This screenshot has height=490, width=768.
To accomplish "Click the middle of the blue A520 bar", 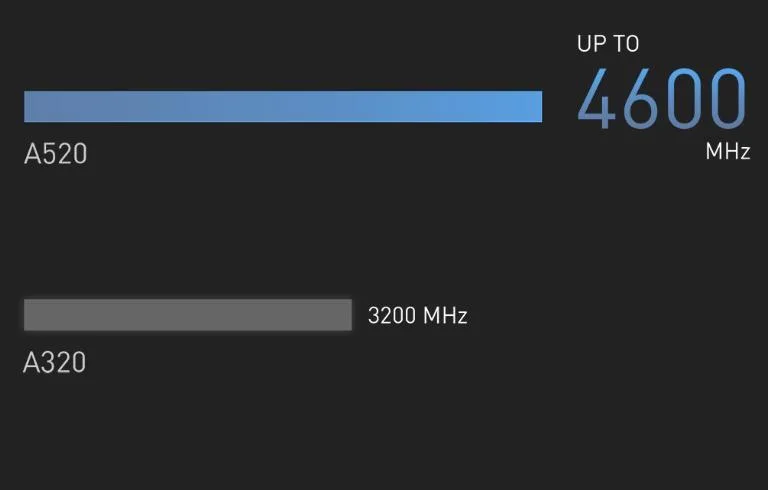I will [x=283, y=107].
